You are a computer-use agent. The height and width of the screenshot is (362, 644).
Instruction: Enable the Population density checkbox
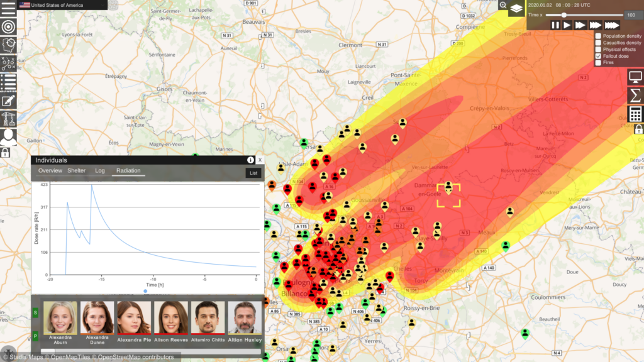coord(598,36)
